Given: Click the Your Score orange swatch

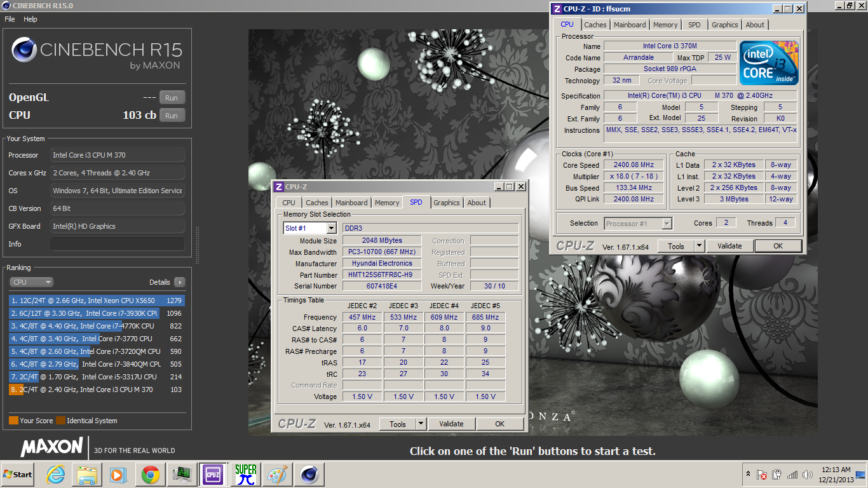Looking at the screenshot, I should click(x=13, y=421).
